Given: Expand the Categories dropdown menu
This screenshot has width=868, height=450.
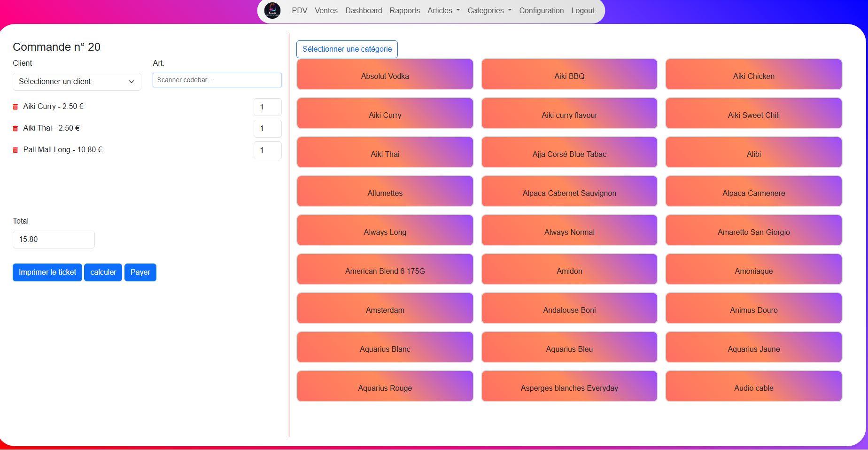Looking at the screenshot, I should pos(489,10).
